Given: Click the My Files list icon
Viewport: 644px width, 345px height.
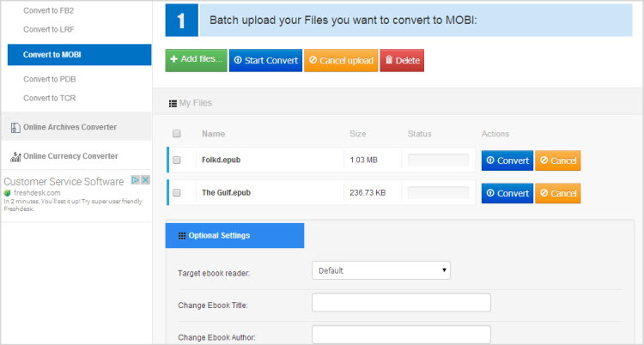Looking at the screenshot, I should [x=173, y=104].
